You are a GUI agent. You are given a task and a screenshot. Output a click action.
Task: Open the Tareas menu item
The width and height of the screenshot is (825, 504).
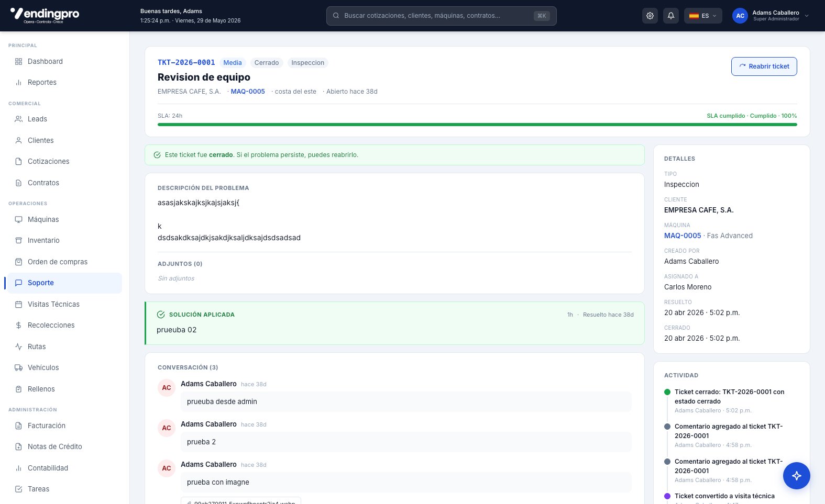(64, 489)
